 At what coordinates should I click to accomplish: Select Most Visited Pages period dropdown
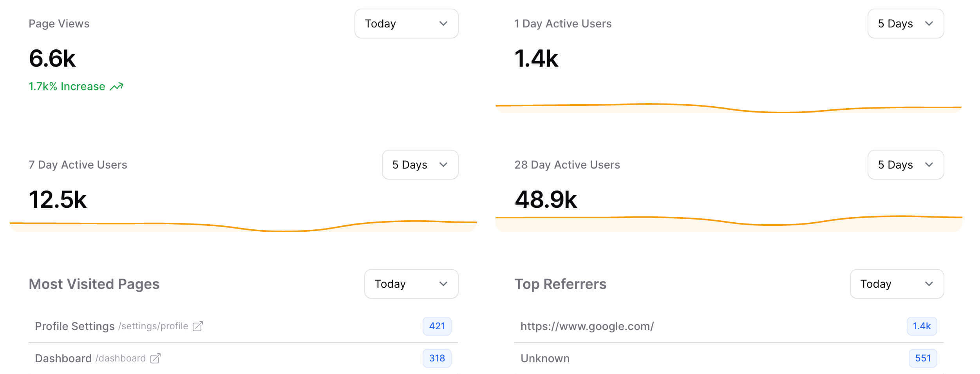coord(411,284)
